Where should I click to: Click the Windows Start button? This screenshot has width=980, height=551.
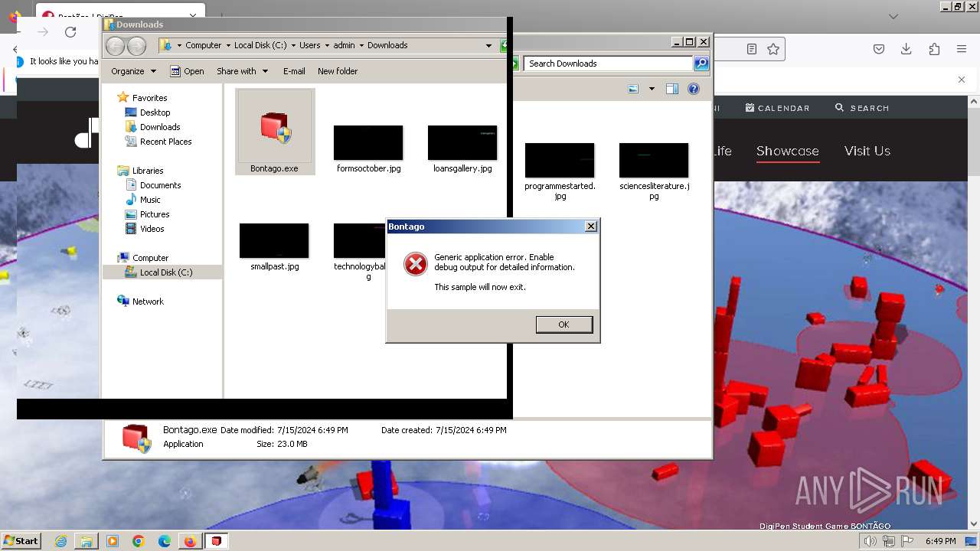pyautogui.click(x=21, y=541)
